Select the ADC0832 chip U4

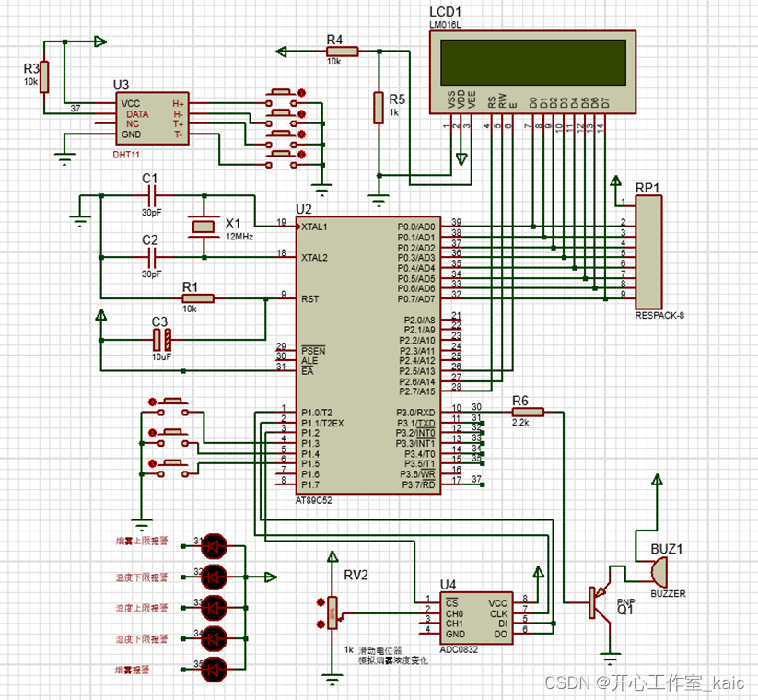[476, 618]
